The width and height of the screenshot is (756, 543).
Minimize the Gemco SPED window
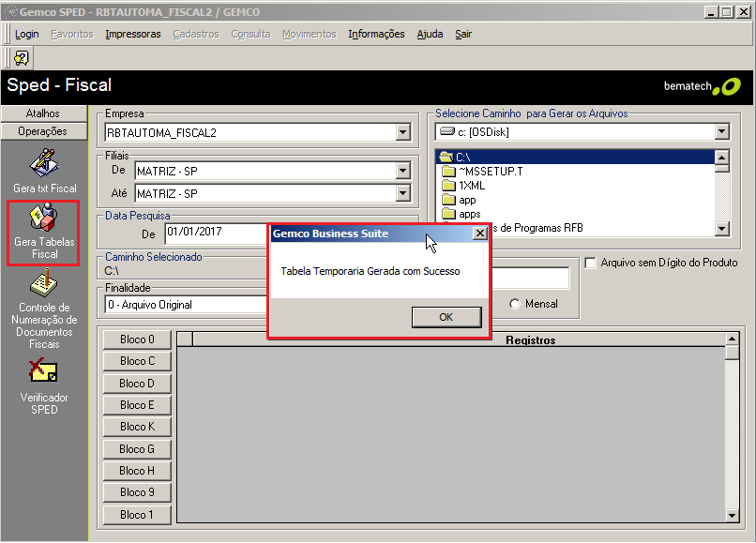coord(711,12)
